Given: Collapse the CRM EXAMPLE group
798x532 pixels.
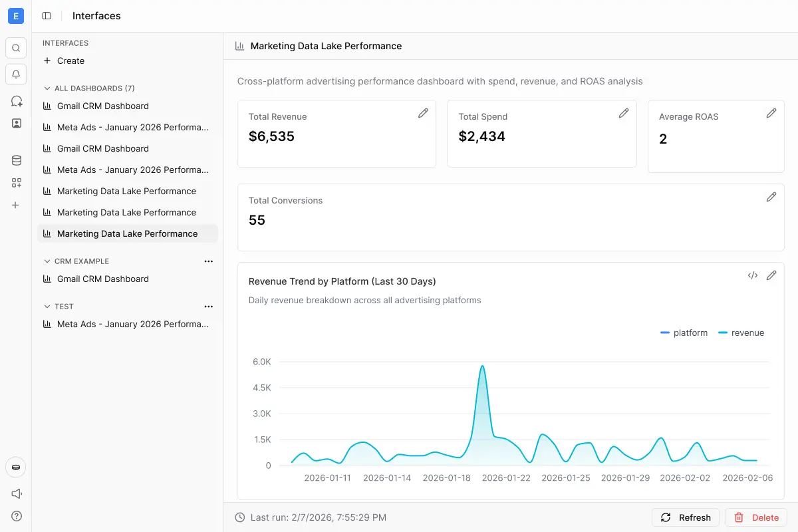Looking at the screenshot, I should [47, 261].
